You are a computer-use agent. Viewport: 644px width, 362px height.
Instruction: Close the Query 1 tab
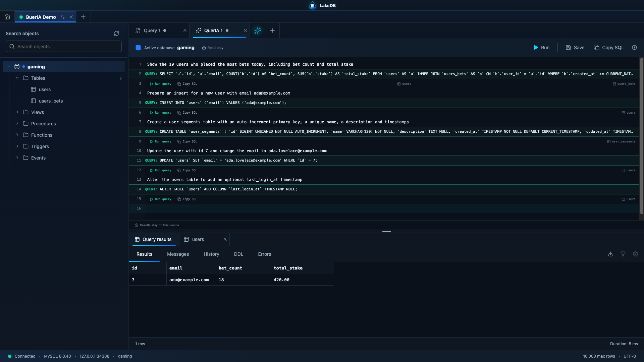[185, 31]
